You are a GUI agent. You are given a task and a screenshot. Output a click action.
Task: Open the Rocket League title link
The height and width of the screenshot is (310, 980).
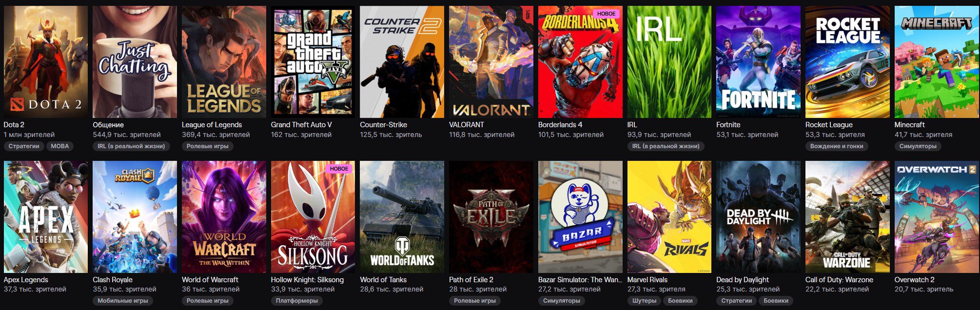pos(829,125)
